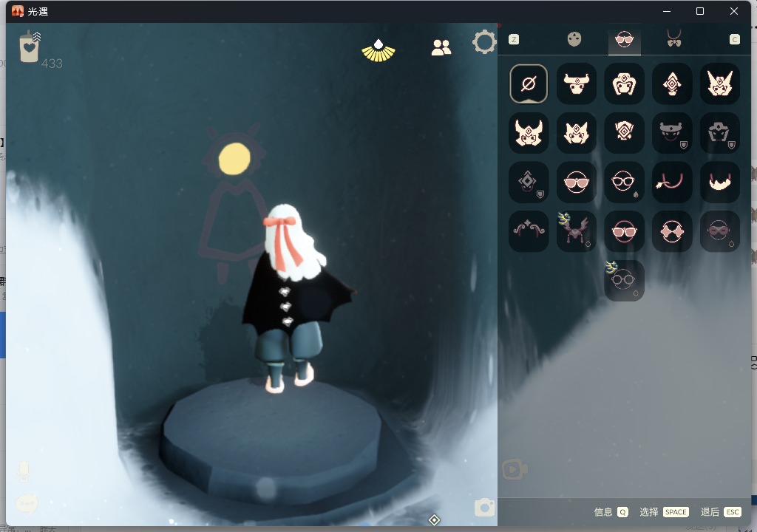Click the yellow cape winged-light energy indicator
The width and height of the screenshot is (757, 532).
click(x=378, y=50)
